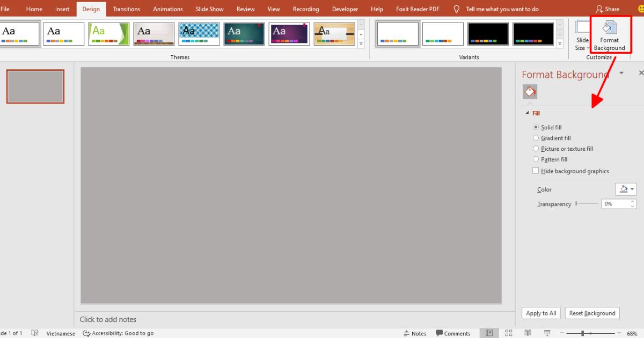This screenshot has height=338, width=644.
Task: Open the Themes gallery More dropdown
Action: click(x=361, y=43)
